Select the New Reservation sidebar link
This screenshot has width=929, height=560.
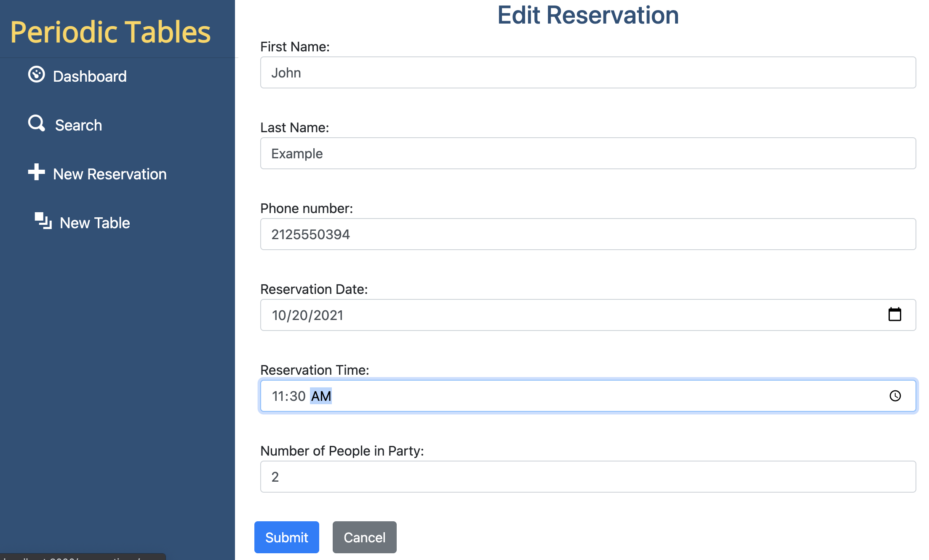pyautogui.click(x=109, y=173)
